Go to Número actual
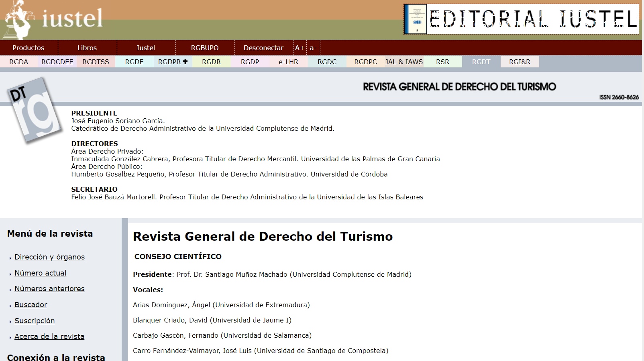This screenshot has width=644, height=361. click(x=41, y=273)
